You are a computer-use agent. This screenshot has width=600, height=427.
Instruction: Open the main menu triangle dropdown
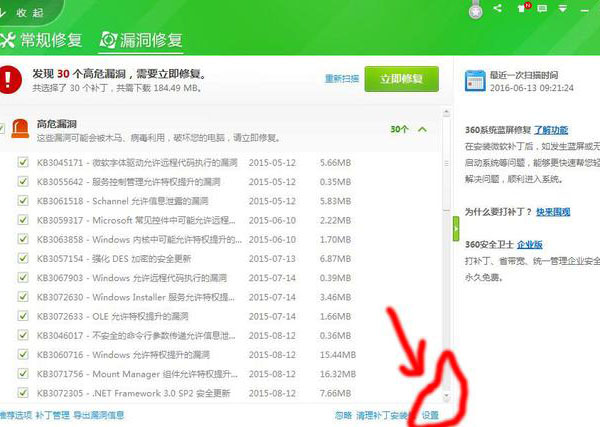click(562, 8)
